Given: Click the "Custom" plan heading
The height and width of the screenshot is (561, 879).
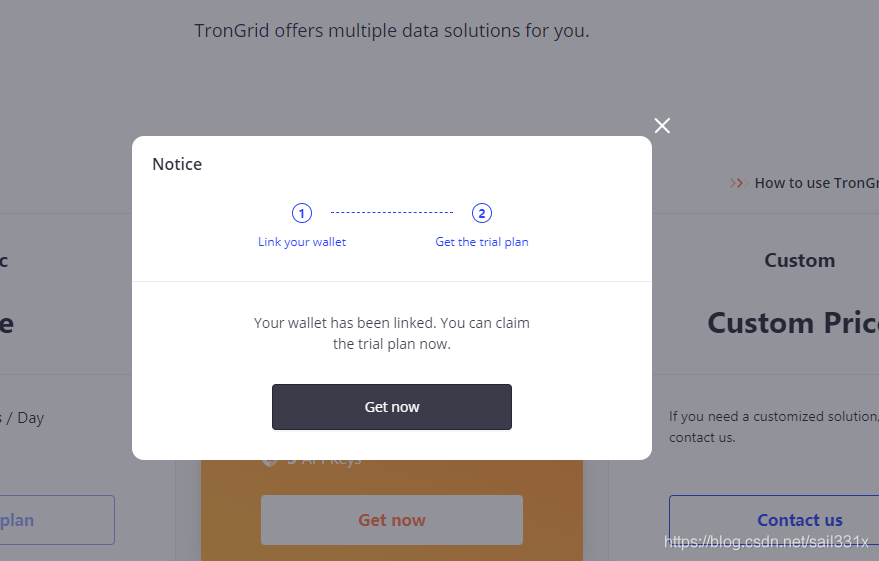Looking at the screenshot, I should [x=799, y=261].
